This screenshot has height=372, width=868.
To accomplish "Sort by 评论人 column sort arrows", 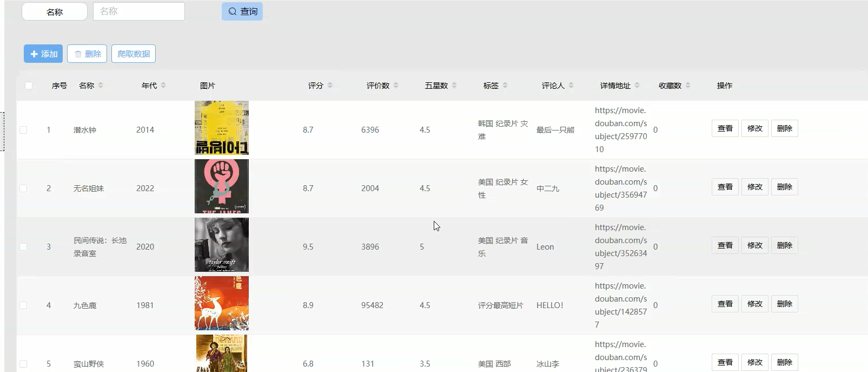I will [571, 86].
